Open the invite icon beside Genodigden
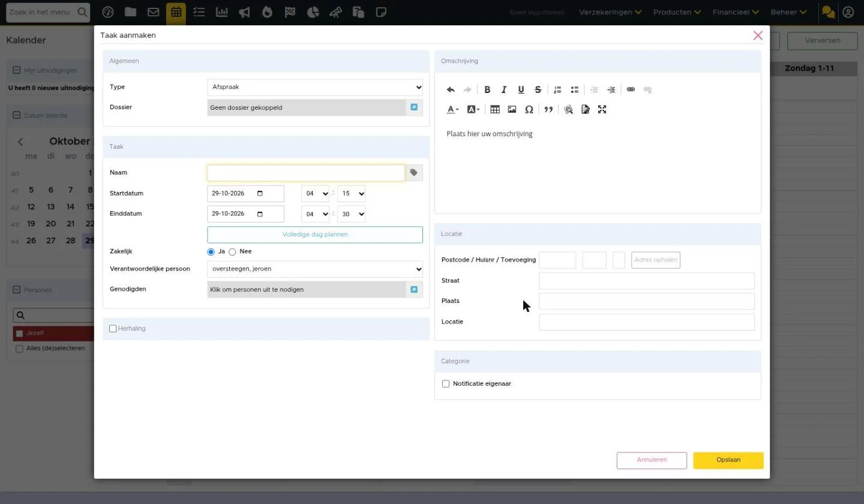 pos(414,289)
